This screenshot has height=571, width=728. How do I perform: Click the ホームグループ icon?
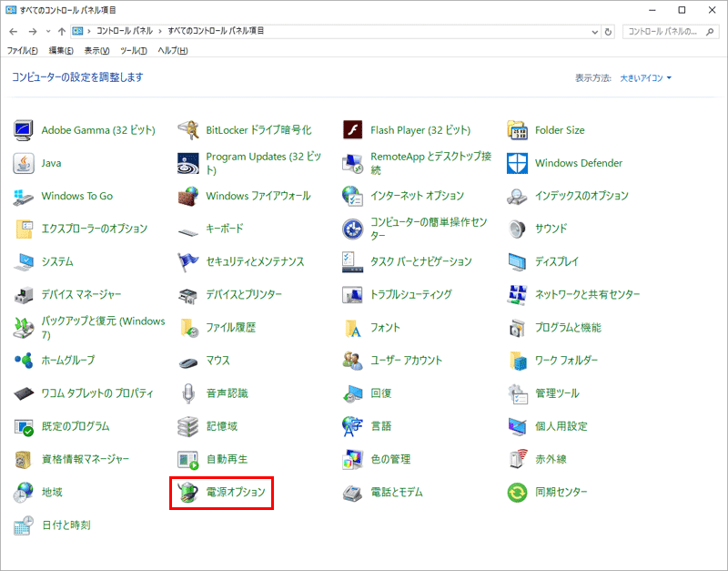24,361
